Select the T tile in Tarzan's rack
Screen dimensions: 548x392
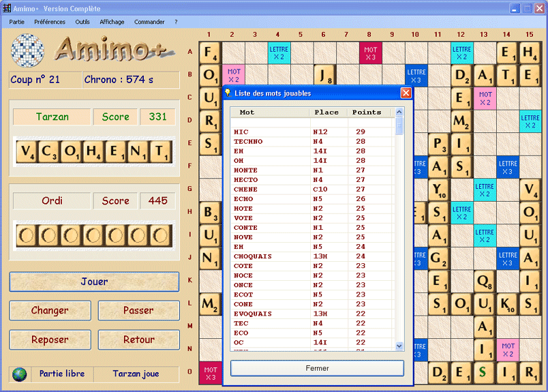pos(161,152)
